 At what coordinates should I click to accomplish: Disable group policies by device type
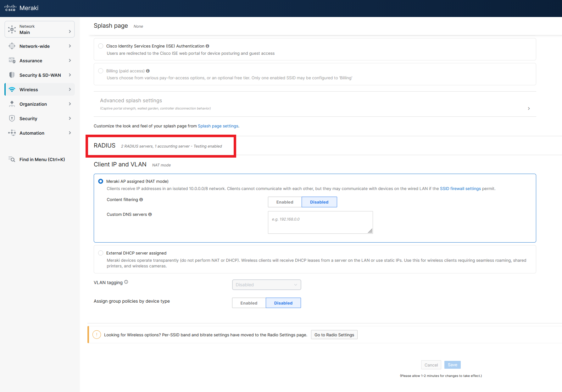(283, 303)
